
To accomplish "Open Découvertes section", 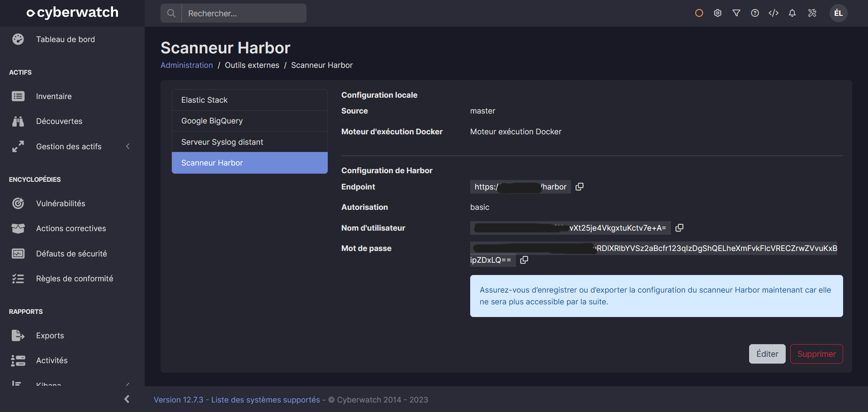I will [59, 121].
